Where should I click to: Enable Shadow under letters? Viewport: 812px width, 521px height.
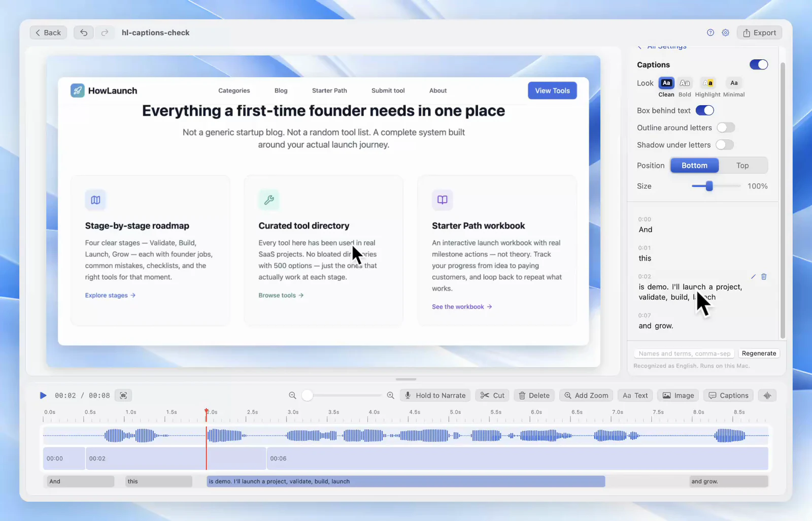[x=725, y=145]
